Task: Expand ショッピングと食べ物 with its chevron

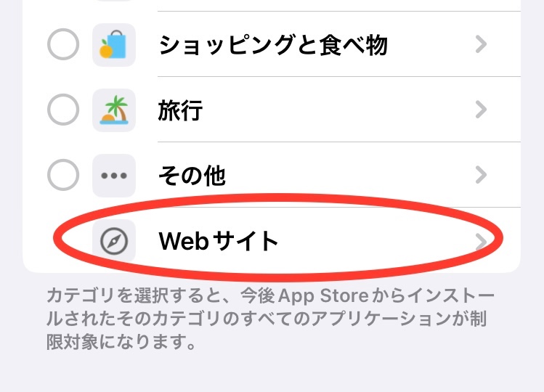Action: pos(481,44)
